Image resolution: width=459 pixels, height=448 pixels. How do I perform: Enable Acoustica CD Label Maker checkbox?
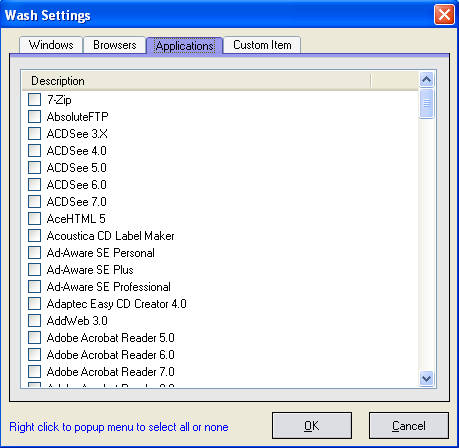point(34,235)
